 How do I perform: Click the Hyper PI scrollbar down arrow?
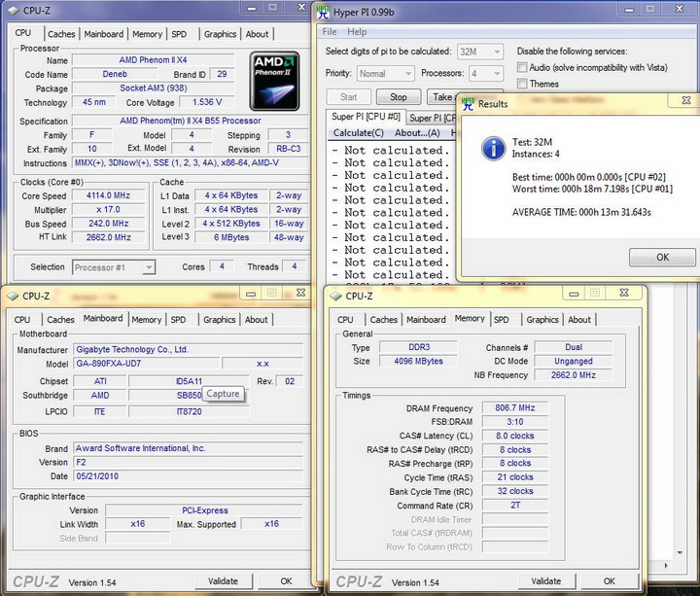point(680,552)
